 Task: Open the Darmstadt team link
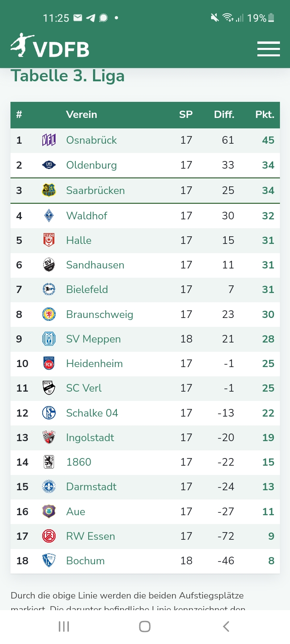coord(91,487)
